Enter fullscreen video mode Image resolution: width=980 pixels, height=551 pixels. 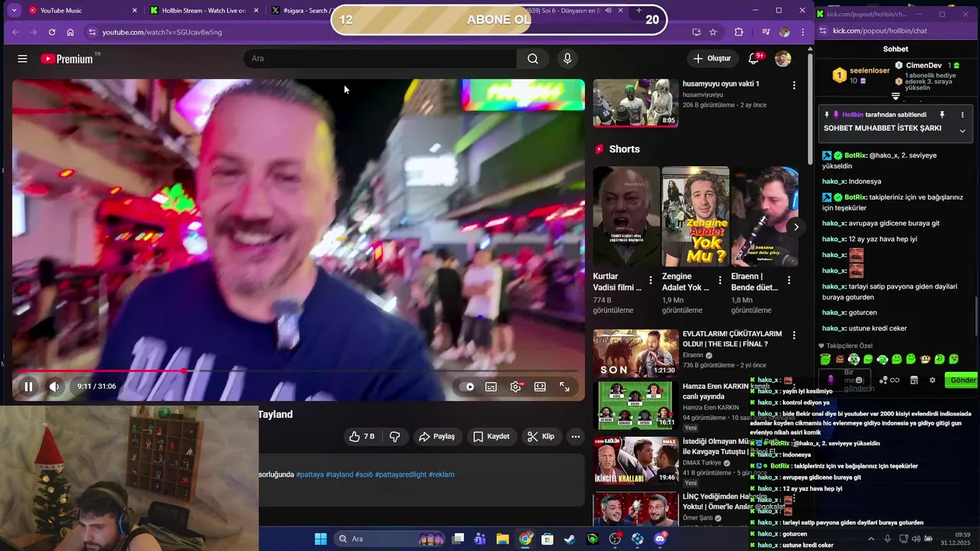click(564, 386)
